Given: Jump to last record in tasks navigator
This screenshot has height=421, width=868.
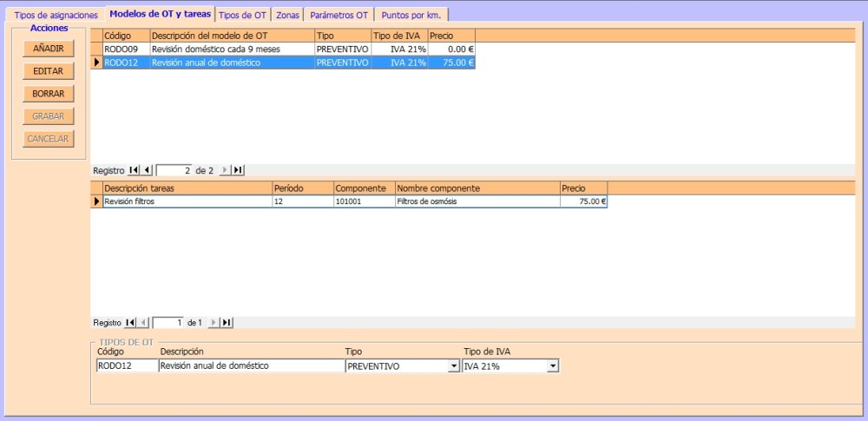Looking at the screenshot, I should point(227,322).
